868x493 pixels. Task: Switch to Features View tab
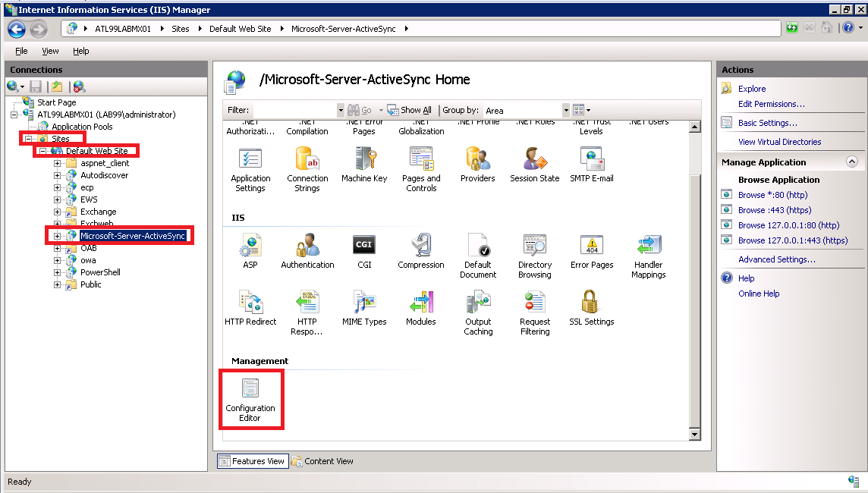pos(253,461)
